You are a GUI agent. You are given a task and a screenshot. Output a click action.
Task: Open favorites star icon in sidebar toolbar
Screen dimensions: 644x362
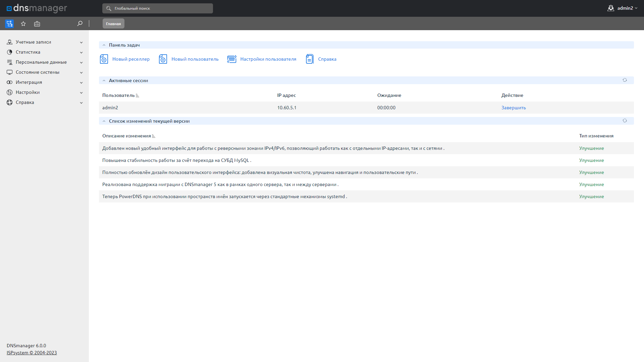pos(23,24)
